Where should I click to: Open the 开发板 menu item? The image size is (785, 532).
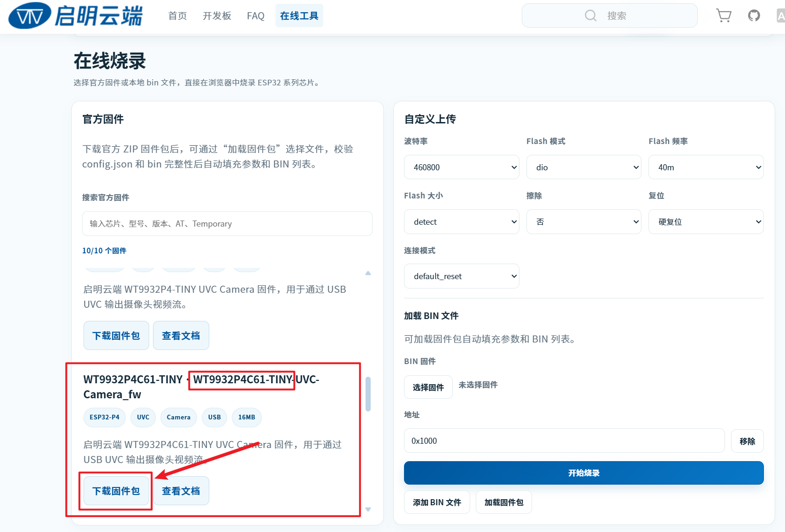[217, 16]
